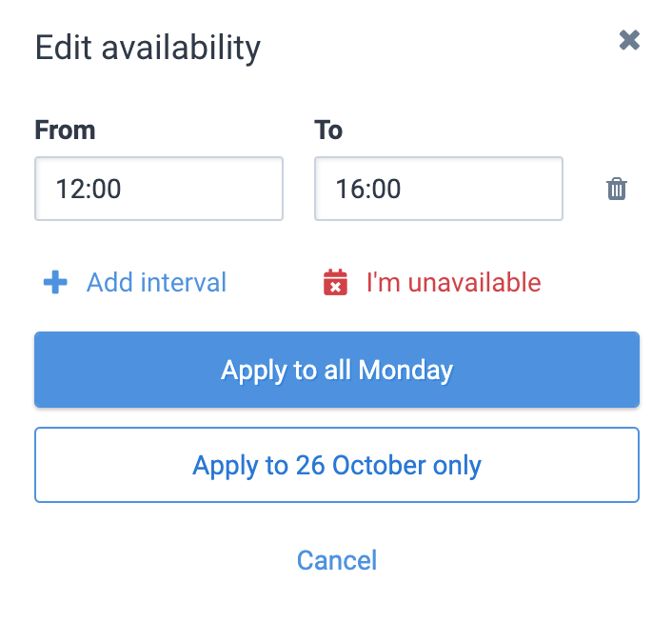Click the To label
The image size is (672, 623).
click(328, 130)
